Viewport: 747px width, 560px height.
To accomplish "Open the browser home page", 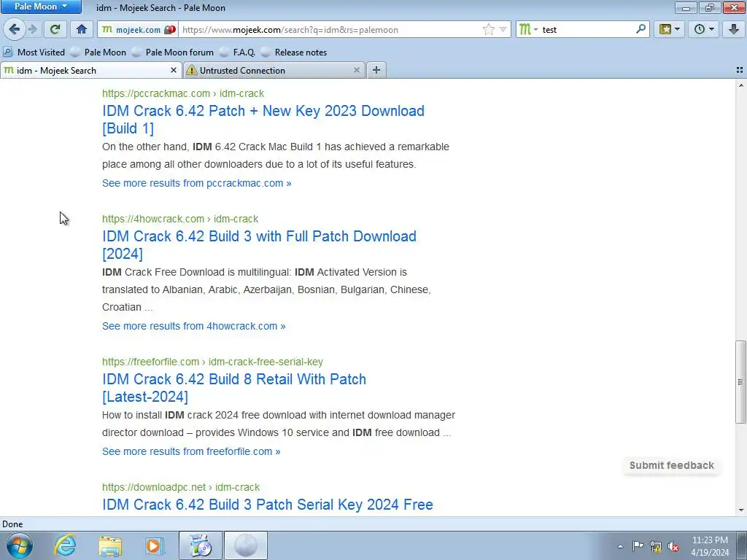I will click(x=82, y=29).
